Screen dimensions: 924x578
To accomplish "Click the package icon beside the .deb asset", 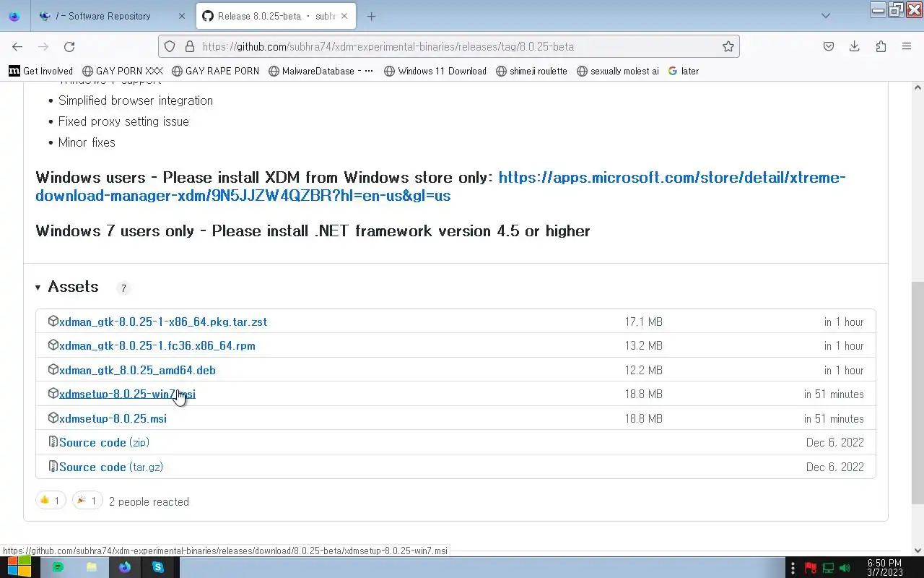I will (x=53, y=369).
